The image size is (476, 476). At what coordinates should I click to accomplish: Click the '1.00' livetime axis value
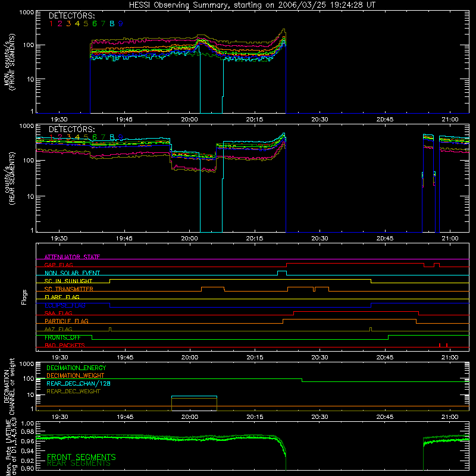[28, 423]
